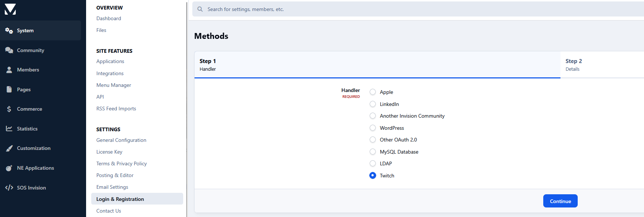Click the Invision logo icon

click(x=10, y=9)
